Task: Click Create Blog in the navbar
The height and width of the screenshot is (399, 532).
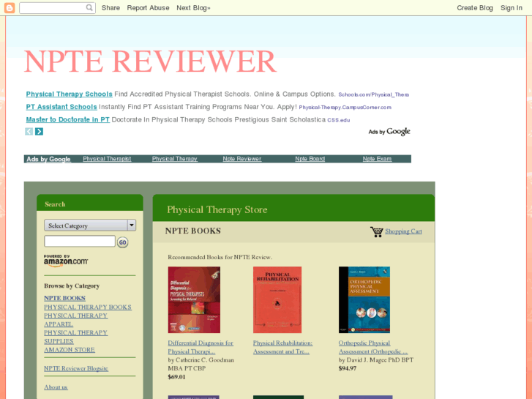Action: point(475,8)
